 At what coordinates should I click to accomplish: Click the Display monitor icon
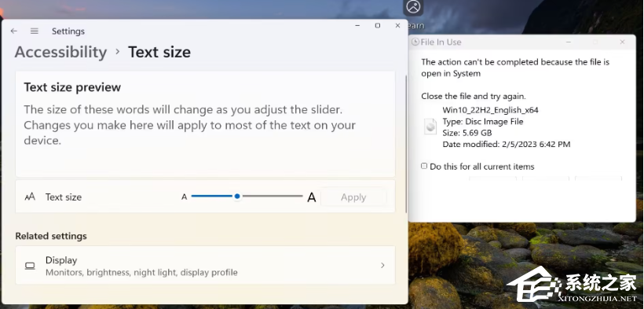click(x=30, y=266)
